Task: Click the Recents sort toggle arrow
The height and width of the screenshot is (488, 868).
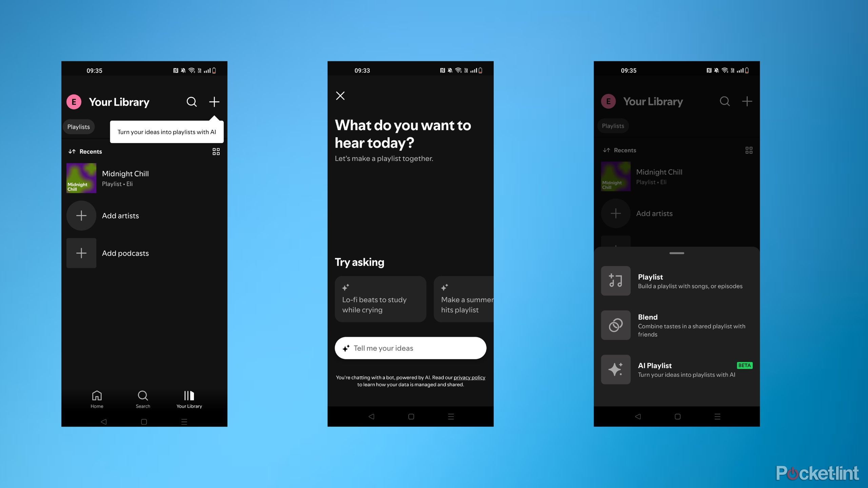Action: coord(72,151)
